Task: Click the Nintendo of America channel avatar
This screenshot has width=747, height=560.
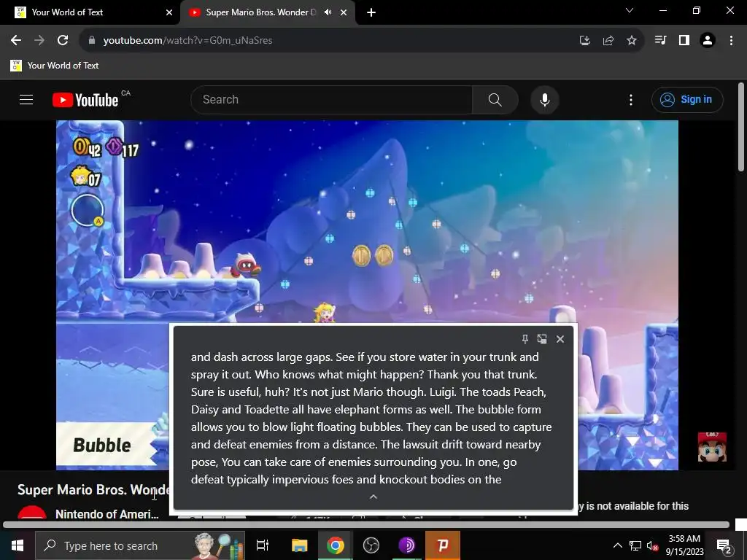Action: click(x=32, y=513)
